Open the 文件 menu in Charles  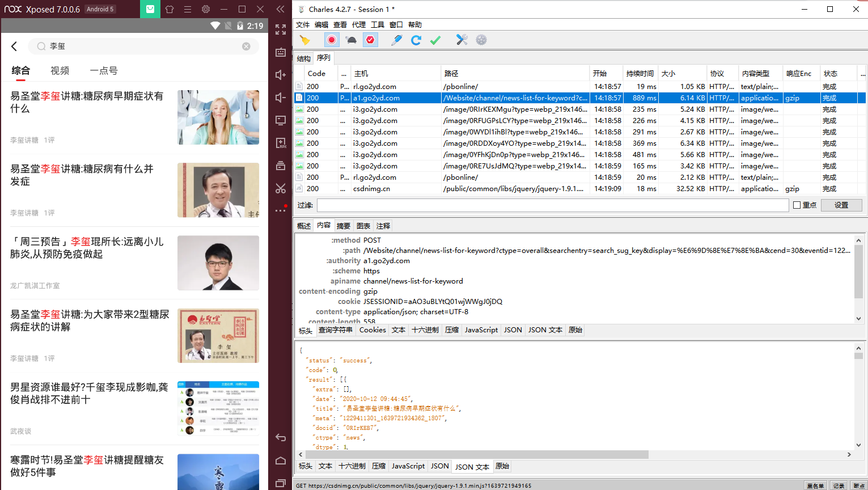point(303,24)
